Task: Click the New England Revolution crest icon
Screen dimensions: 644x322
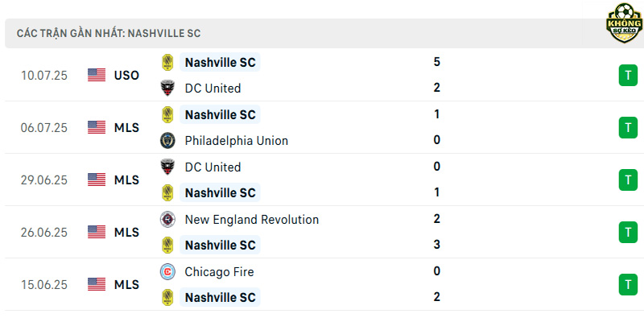Action: 167,219
